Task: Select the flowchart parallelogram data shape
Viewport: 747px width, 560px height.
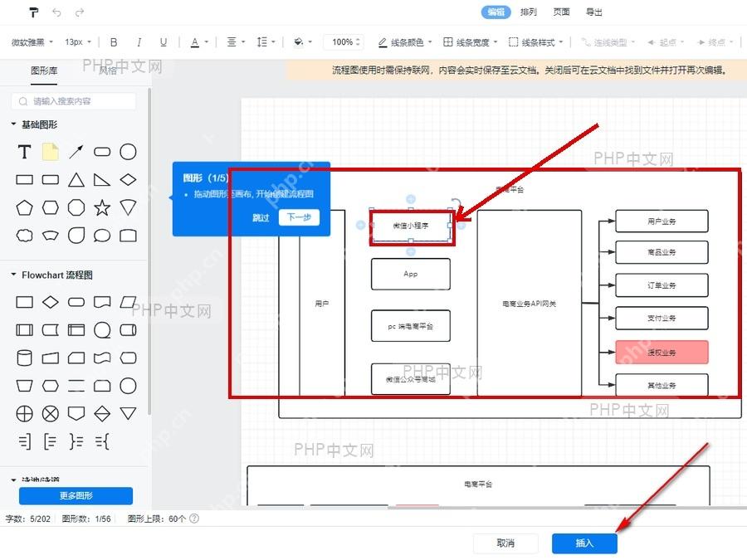Action: 128,302
